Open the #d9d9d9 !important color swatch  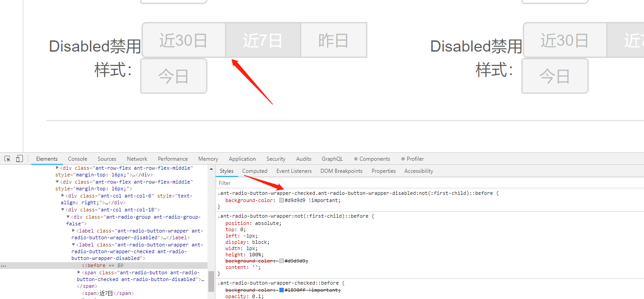282,201
